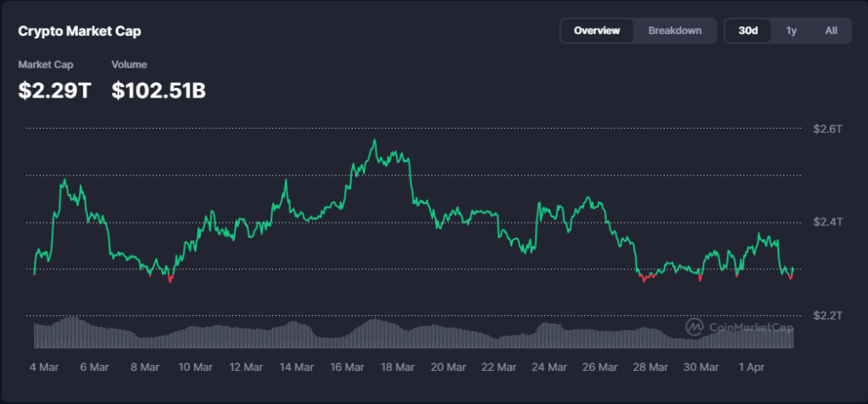Switch to the Overview tab
The width and height of the screenshot is (868, 404).
[x=597, y=30]
